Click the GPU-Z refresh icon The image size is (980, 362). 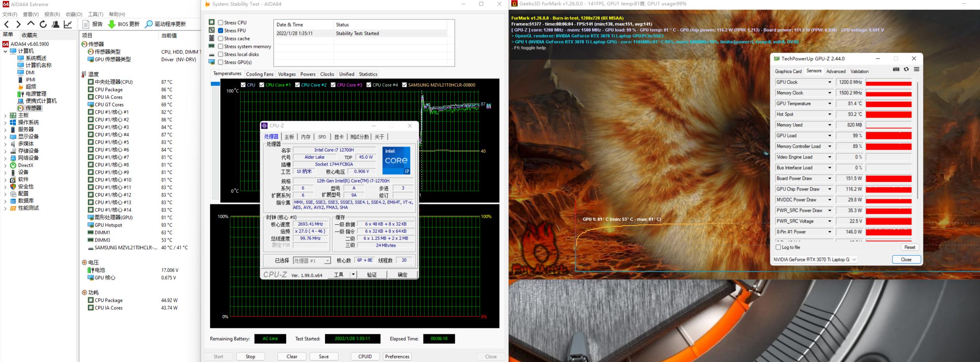pos(906,69)
